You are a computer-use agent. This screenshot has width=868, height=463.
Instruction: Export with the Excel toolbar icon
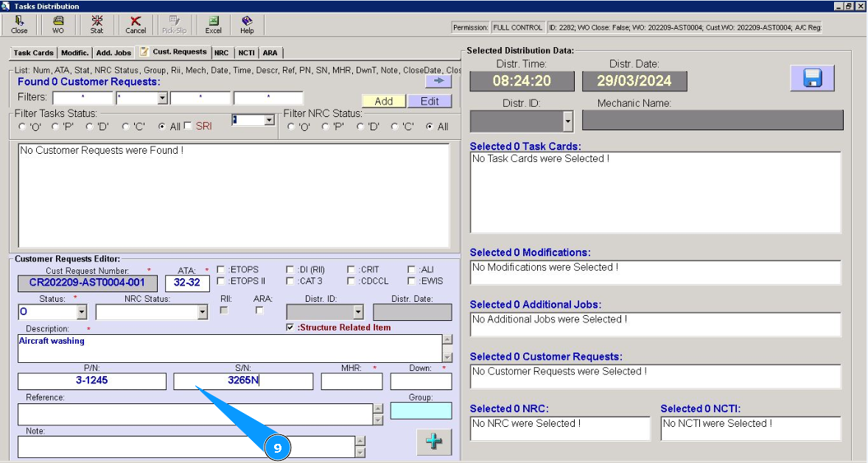[x=213, y=24]
